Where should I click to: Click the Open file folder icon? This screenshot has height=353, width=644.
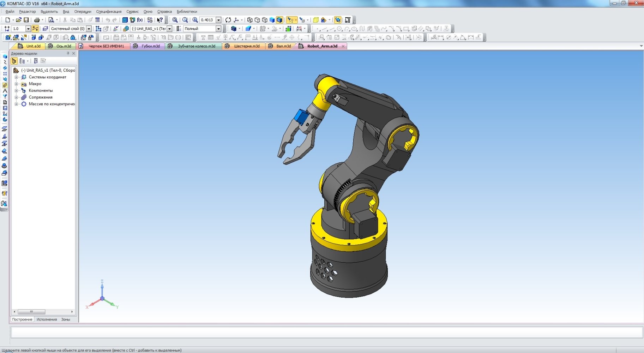[x=18, y=20]
